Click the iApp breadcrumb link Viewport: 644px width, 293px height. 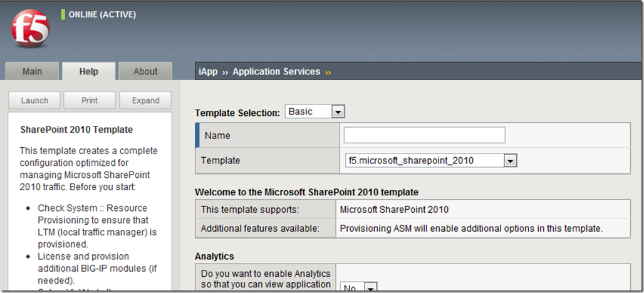(x=208, y=72)
